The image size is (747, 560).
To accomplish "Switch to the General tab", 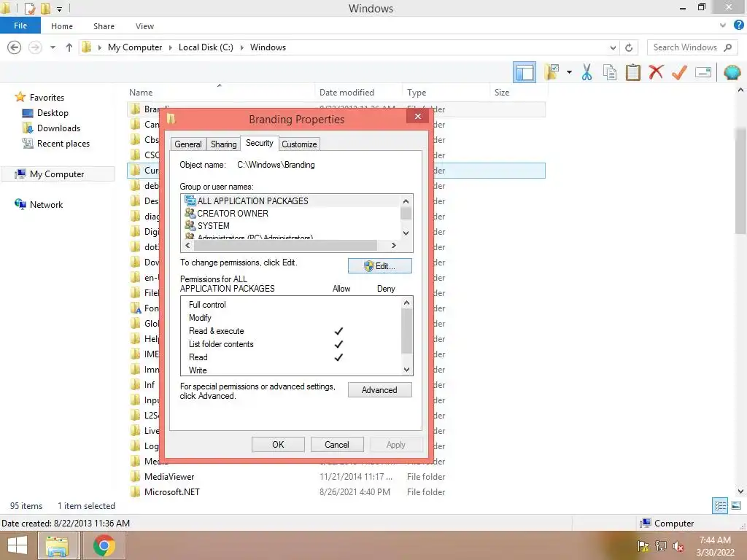I will [188, 144].
